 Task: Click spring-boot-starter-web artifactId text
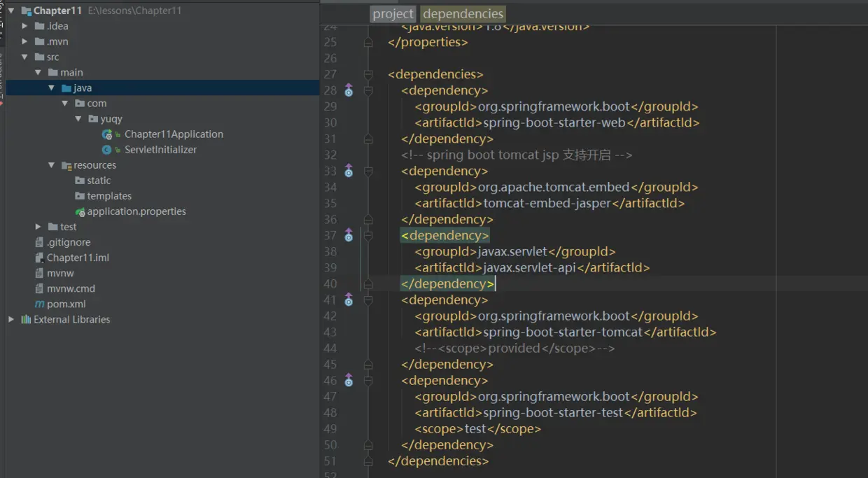(x=554, y=122)
